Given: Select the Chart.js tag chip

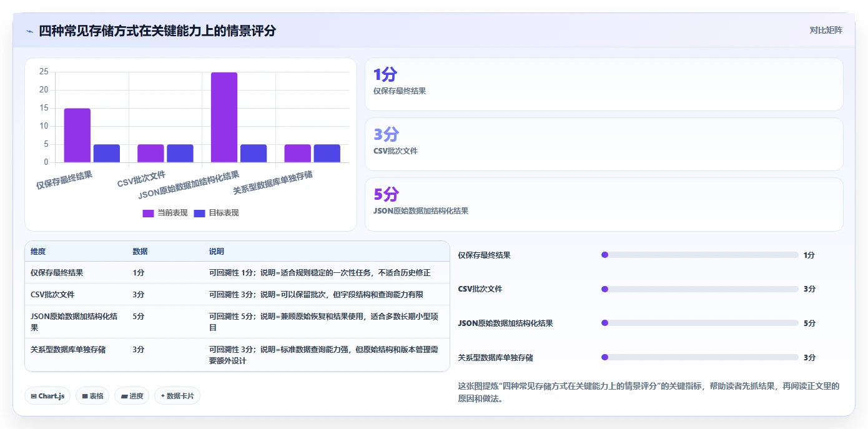Looking at the screenshot, I should (x=47, y=396).
